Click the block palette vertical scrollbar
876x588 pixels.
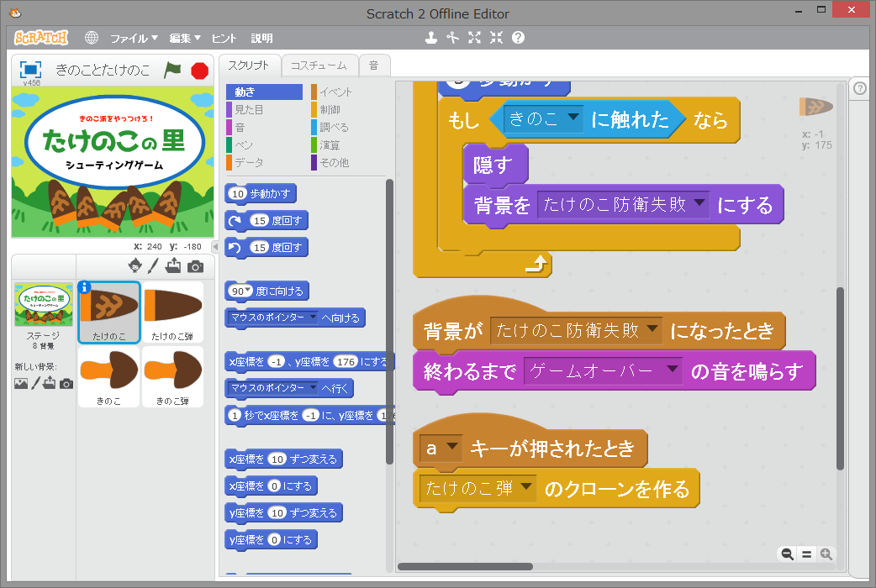click(389, 322)
